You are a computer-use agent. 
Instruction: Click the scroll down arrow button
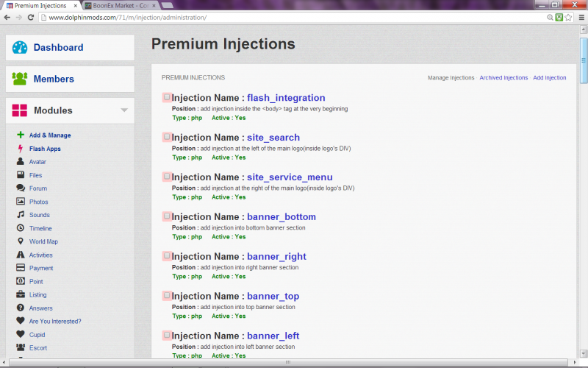click(x=584, y=354)
